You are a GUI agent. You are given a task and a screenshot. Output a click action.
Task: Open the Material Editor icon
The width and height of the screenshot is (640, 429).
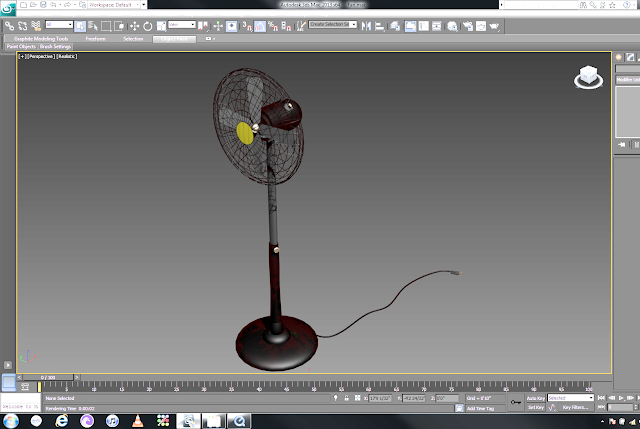tap(452, 26)
